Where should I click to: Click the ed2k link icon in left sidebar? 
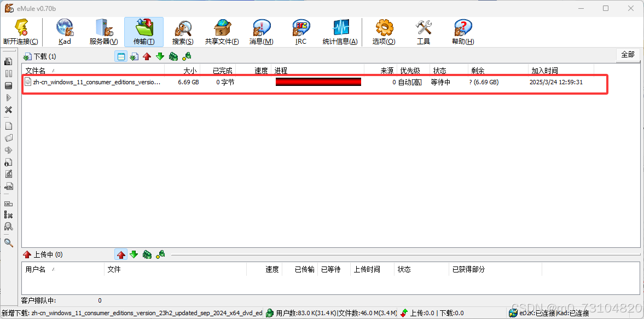tap(8, 186)
